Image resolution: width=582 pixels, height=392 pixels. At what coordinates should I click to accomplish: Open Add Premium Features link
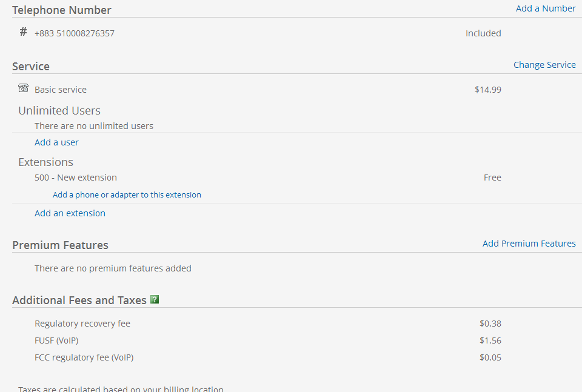[x=529, y=244]
